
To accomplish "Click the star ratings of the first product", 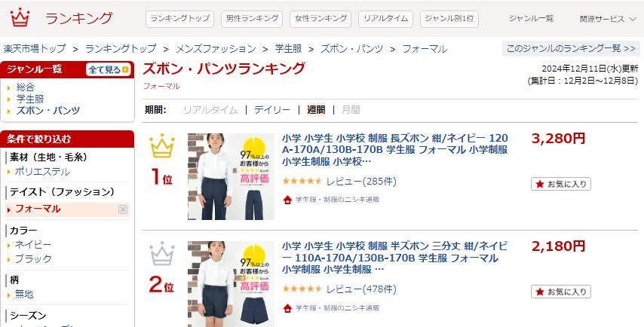I will pyautogui.click(x=302, y=181).
